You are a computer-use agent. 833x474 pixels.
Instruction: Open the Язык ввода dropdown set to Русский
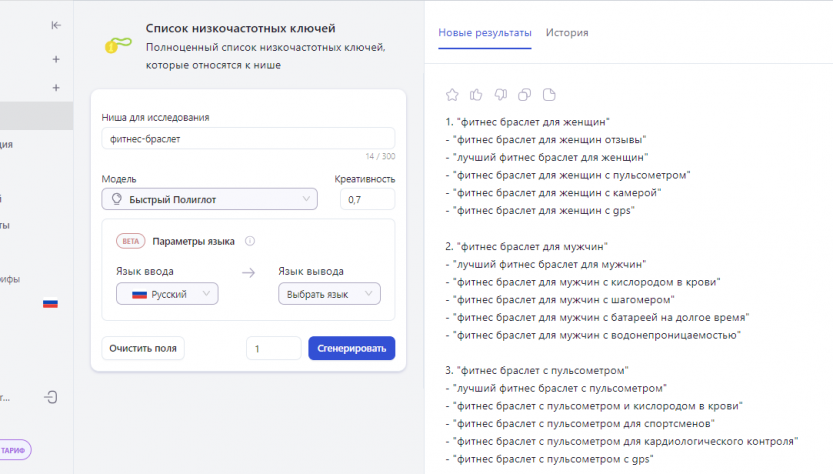click(x=167, y=294)
